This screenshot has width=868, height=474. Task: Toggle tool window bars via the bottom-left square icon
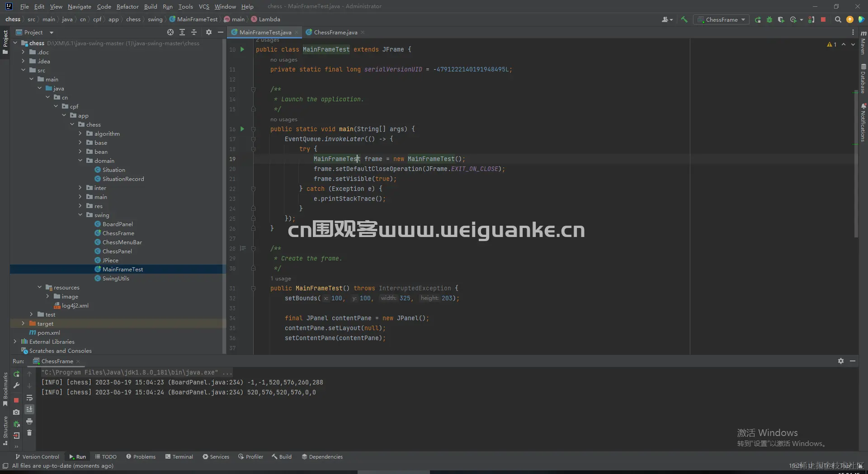pyautogui.click(x=5, y=466)
